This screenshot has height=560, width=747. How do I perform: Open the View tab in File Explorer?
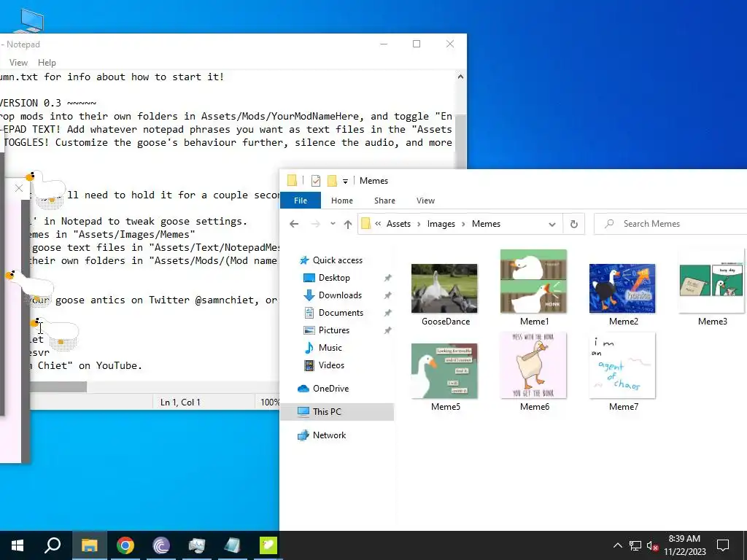(x=425, y=201)
